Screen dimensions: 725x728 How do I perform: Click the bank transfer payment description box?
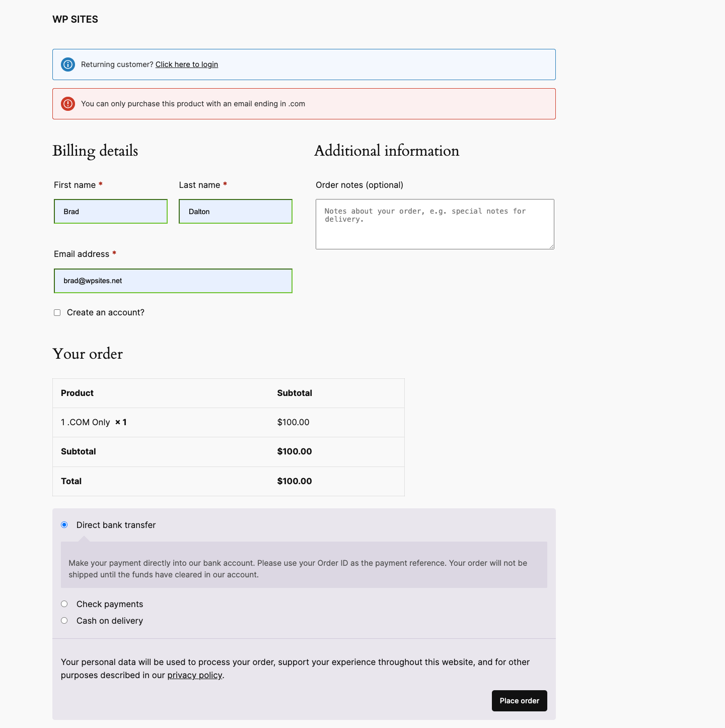[304, 568]
